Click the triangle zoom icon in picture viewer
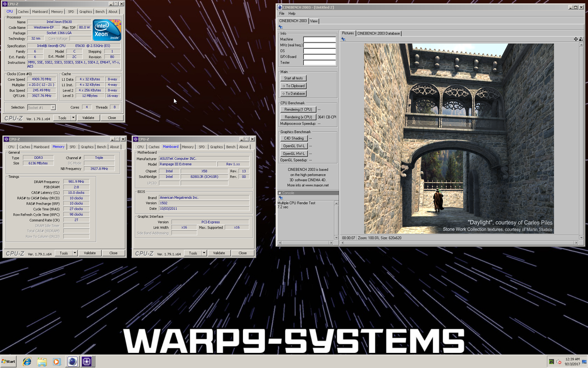Viewport: 588px width, 368px height. click(581, 39)
